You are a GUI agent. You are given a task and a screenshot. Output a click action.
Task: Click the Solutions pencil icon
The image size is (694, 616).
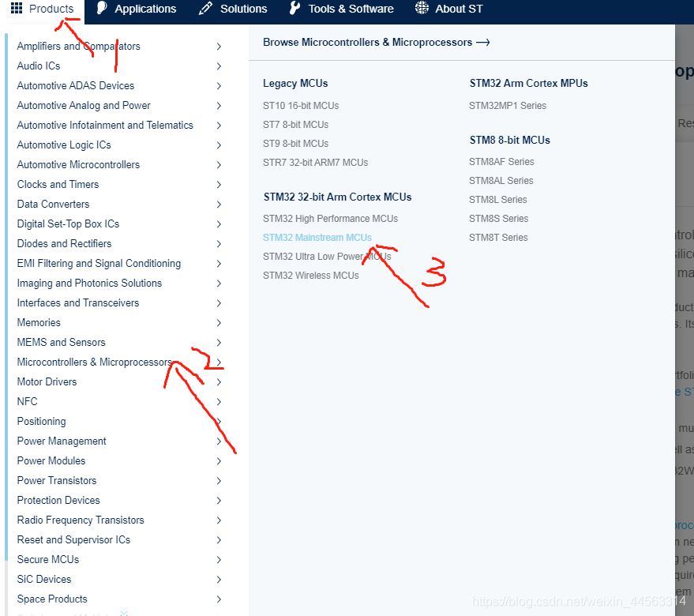coord(205,8)
